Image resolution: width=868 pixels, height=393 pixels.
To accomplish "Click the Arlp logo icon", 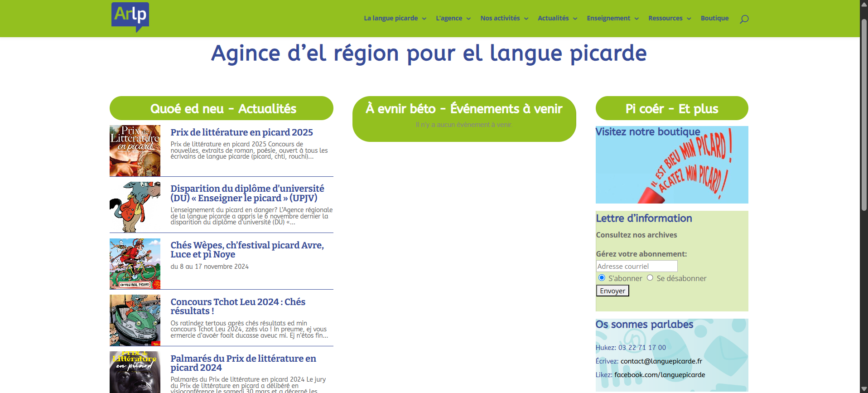I will point(130,17).
